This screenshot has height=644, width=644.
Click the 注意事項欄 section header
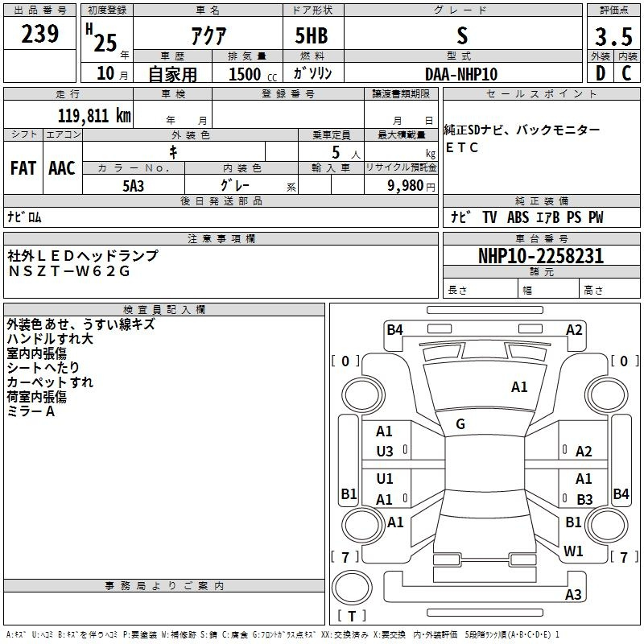tap(221, 238)
